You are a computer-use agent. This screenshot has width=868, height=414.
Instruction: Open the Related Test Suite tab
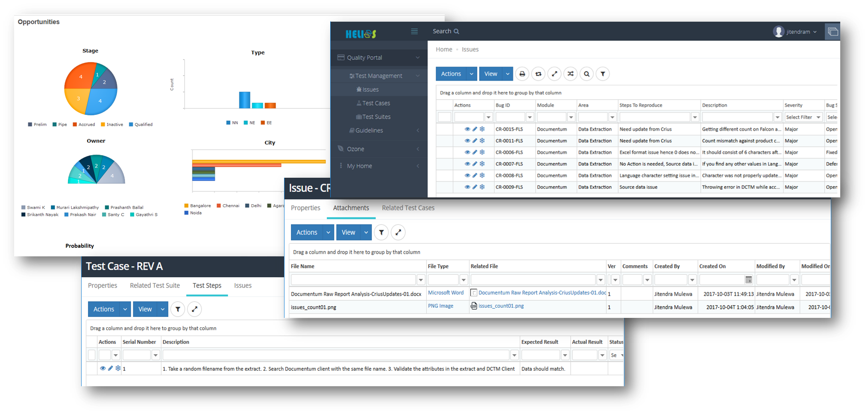tap(155, 285)
